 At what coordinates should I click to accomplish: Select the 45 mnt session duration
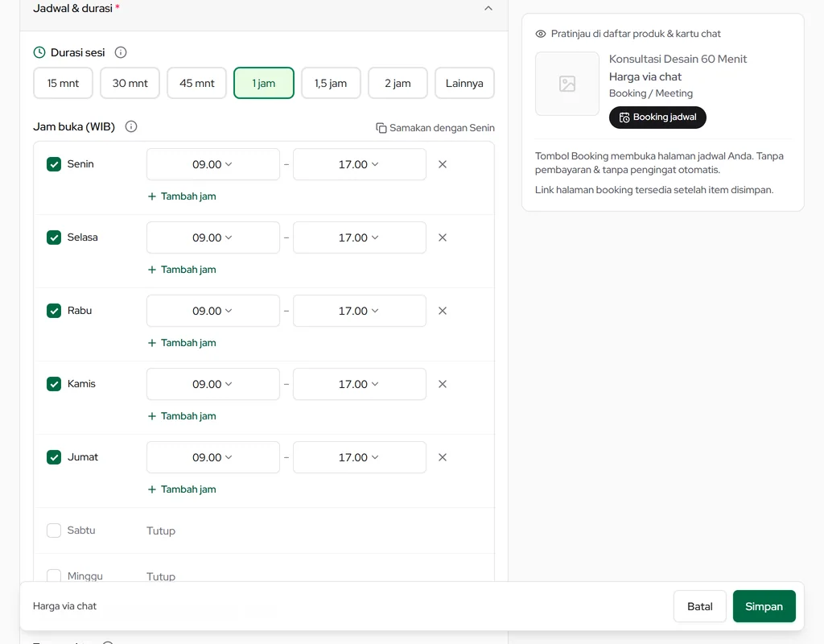pos(196,83)
